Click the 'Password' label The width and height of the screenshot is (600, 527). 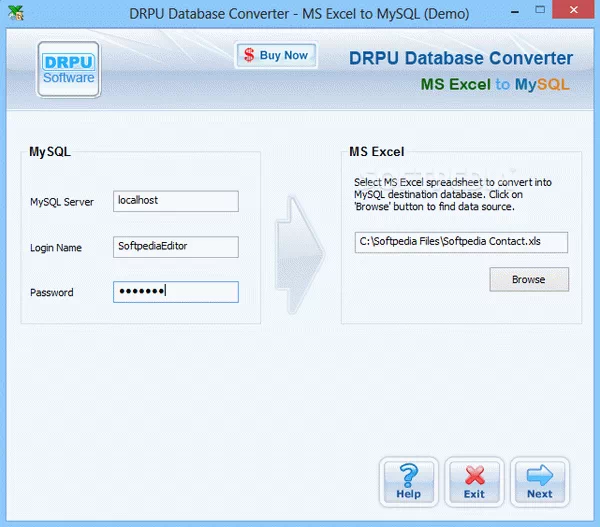52,293
